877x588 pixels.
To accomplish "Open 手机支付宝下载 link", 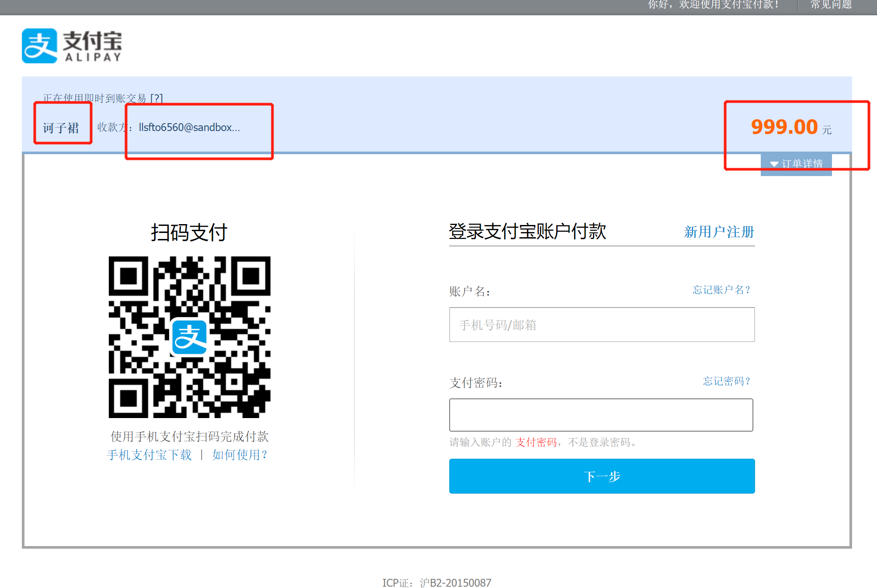I will 149,455.
